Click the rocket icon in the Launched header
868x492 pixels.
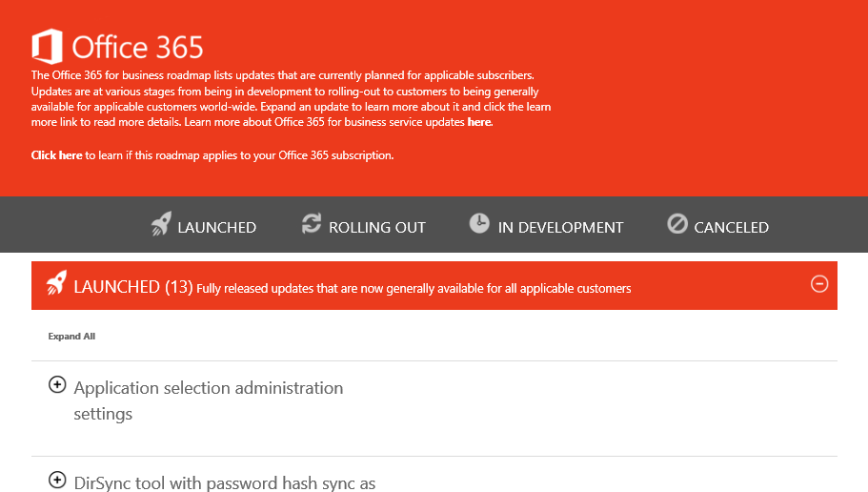pos(56,284)
